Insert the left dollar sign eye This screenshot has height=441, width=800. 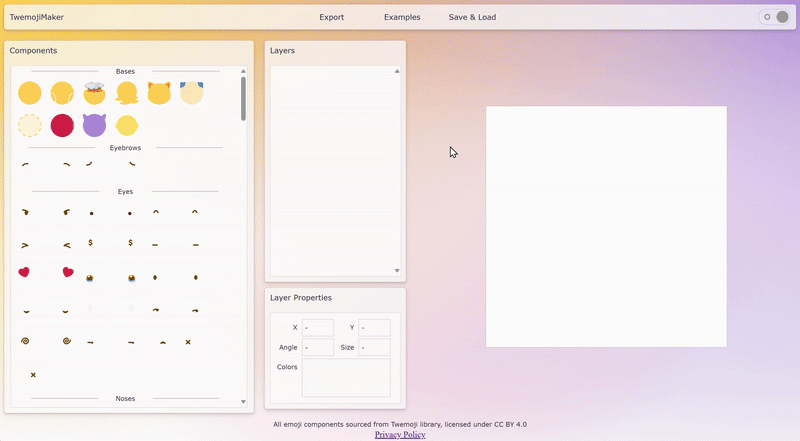90,242
